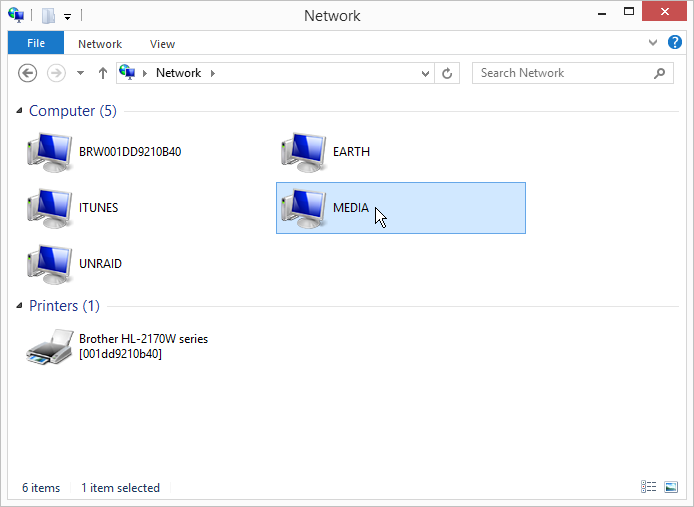Click the Network breadcrumb in address bar
The height and width of the screenshot is (507, 694).
tap(178, 73)
